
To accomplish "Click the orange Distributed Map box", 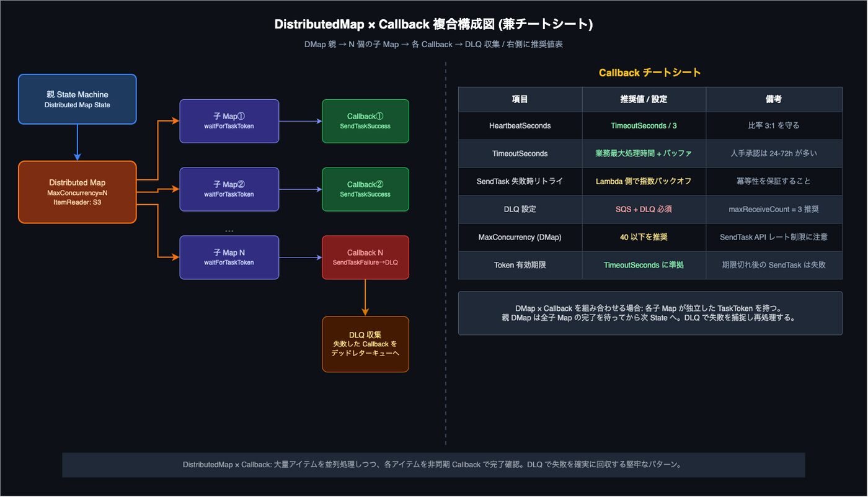I will (77, 192).
